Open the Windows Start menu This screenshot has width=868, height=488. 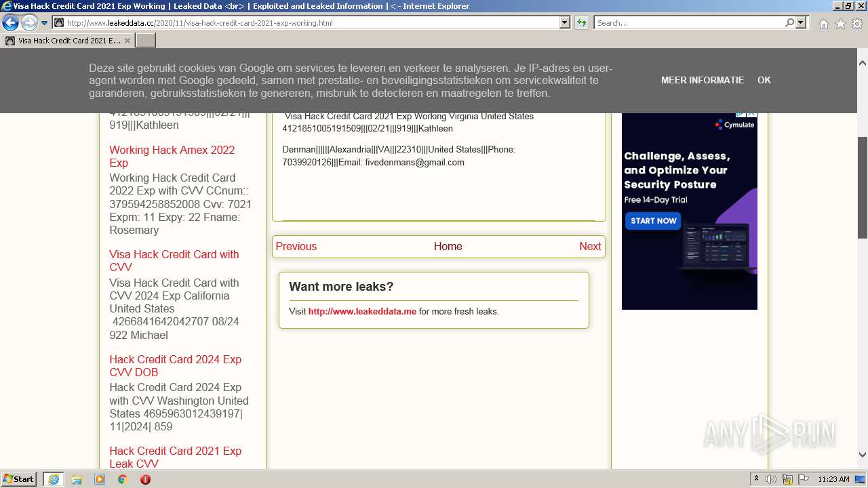pos(19,479)
